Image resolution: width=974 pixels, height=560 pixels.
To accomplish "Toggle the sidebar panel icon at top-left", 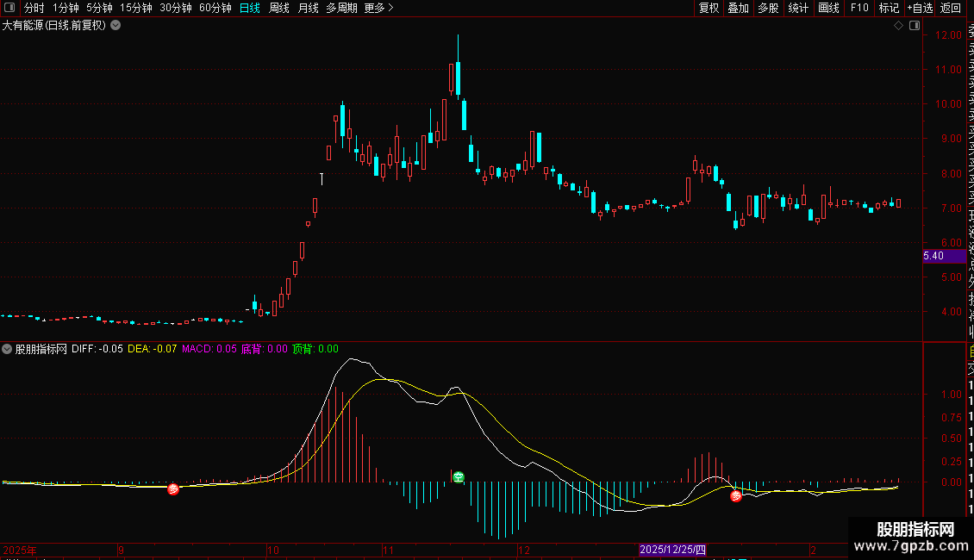I will click(9, 8).
